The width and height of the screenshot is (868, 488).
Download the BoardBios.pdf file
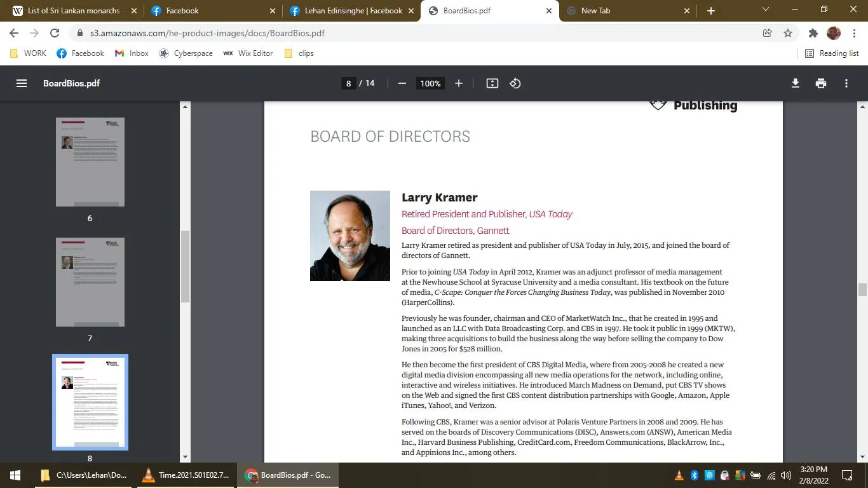[796, 83]
